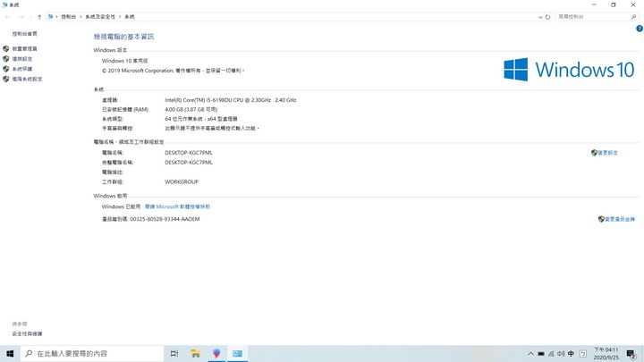The height and width of the screenshot is (362, 644).
Task: Show hidden tray icons chevron
Action: (530, 354)
